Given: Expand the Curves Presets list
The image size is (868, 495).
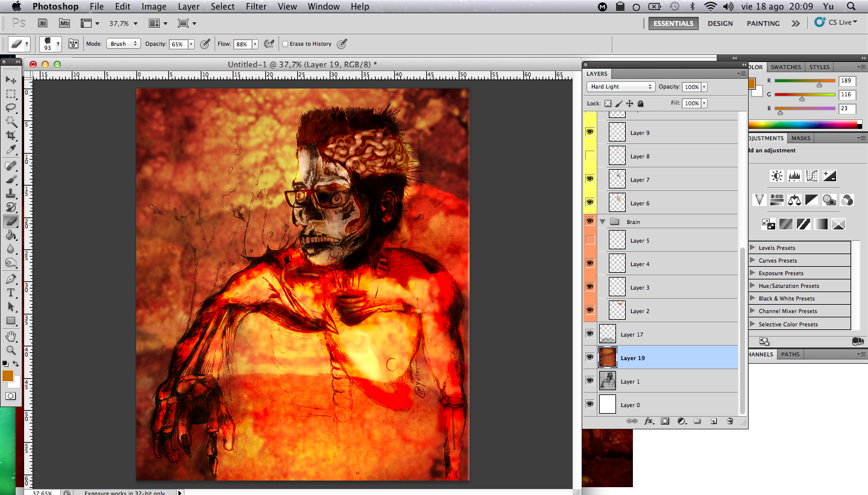Looking at the screenshot, I should pyautogui.click(x=753, y=261).
